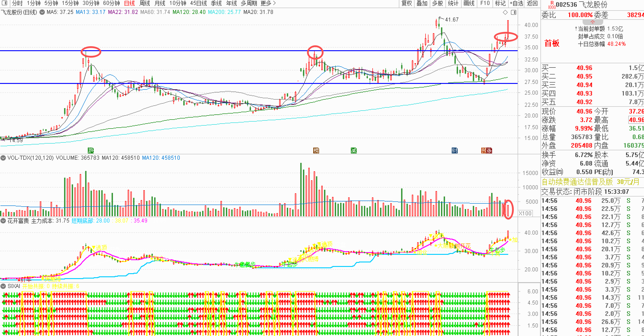Click the diamond icon above the chart
Image resolution: width=644 pixels, height=336 pixels.
tap(505, 12)
